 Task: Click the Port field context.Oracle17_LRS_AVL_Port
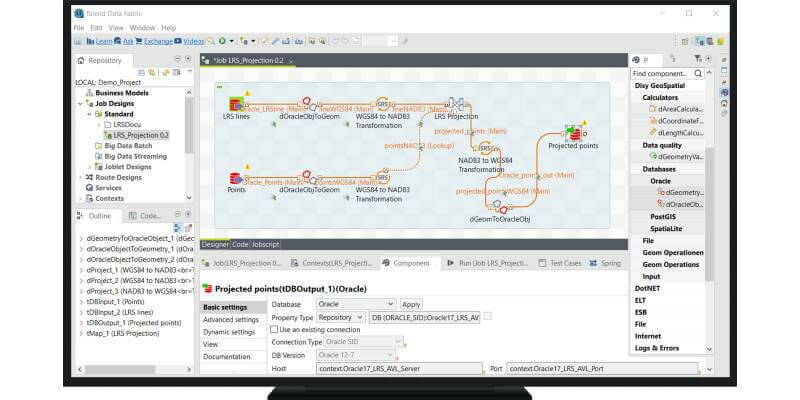tap(602, 368)
